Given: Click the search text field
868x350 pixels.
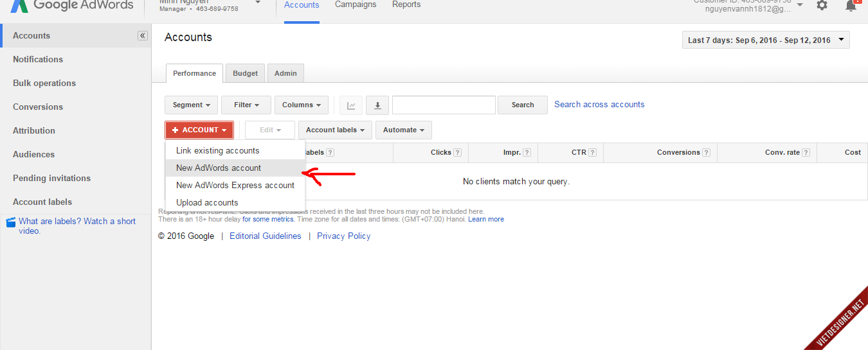Looking at the screenshot, I should tap(444, 105).
